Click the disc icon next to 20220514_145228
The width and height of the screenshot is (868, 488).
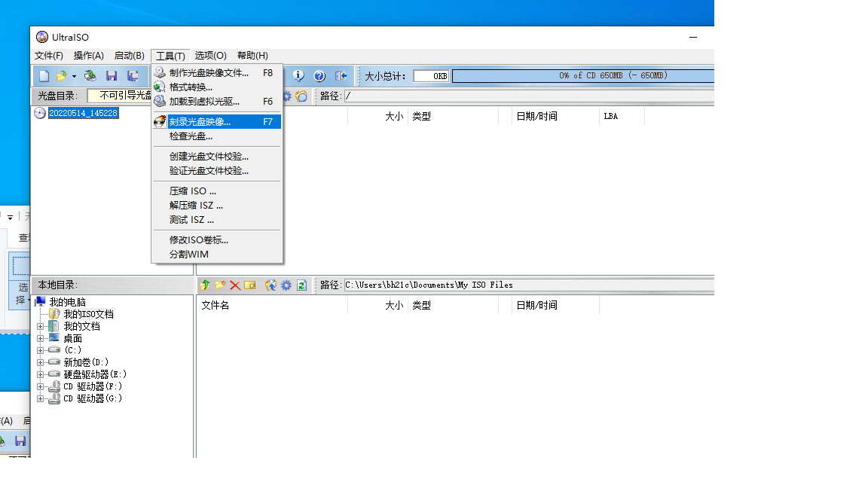coord(40,113)
